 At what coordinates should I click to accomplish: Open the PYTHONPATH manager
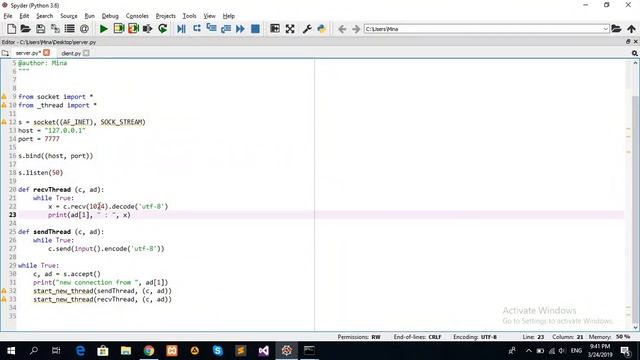(x=322, y=29)
